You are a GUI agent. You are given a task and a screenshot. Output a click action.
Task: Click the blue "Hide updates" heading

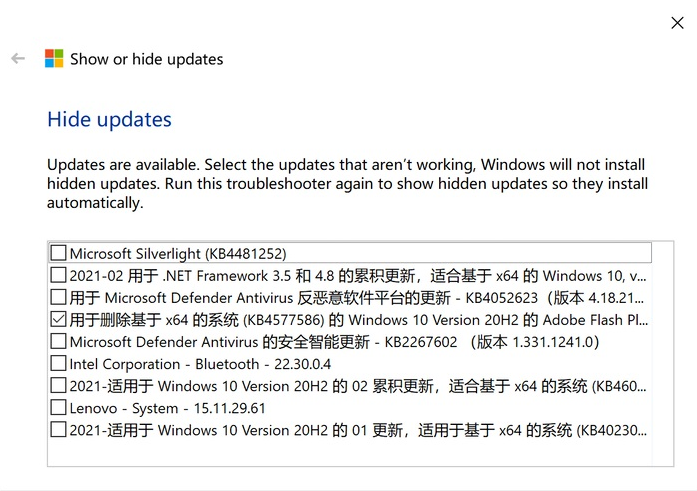click(x=110, y=120)
